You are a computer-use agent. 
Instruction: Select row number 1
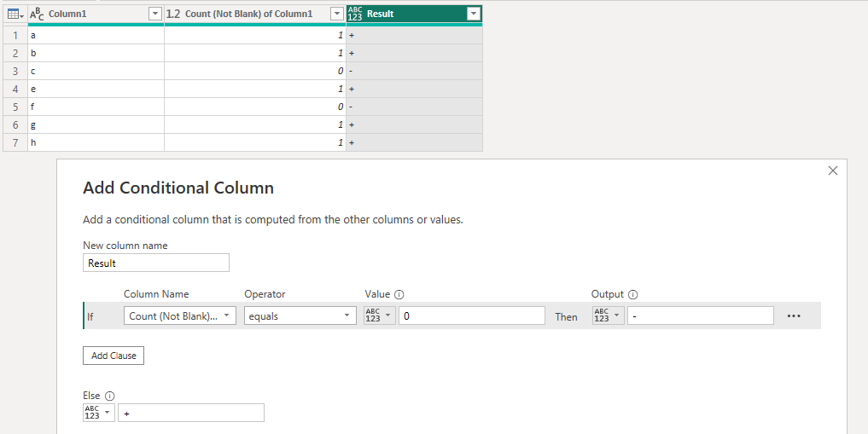(x=15, y=35)
